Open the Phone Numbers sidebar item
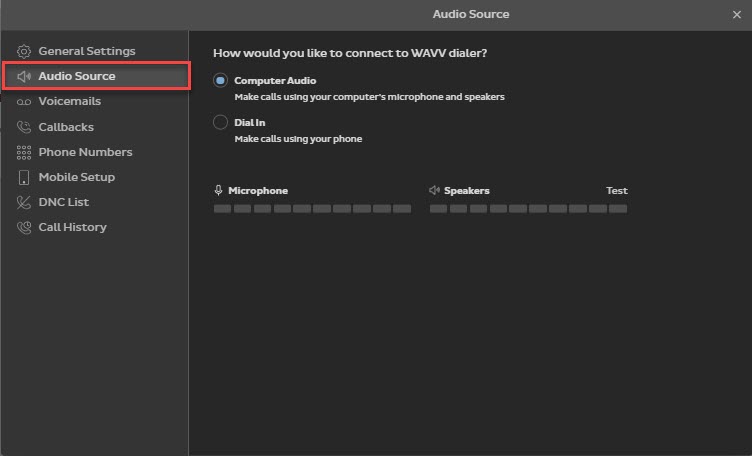This screenshot has width=752, height=456. point(85,152)
